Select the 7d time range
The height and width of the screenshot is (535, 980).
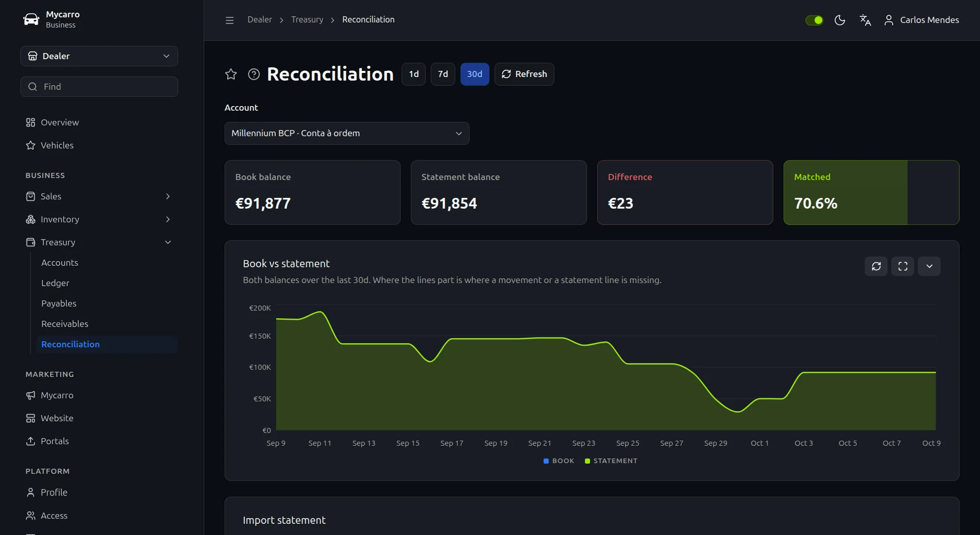tap(443, 74)
